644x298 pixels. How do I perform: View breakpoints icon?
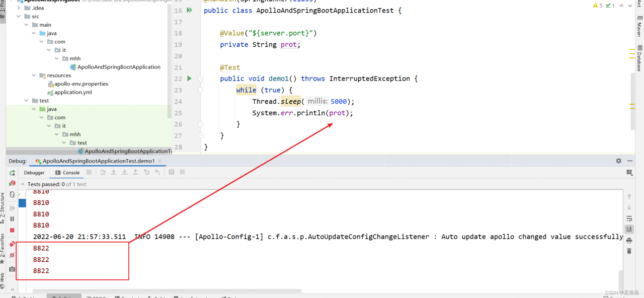pyautogui.click(x=12, y=244)
